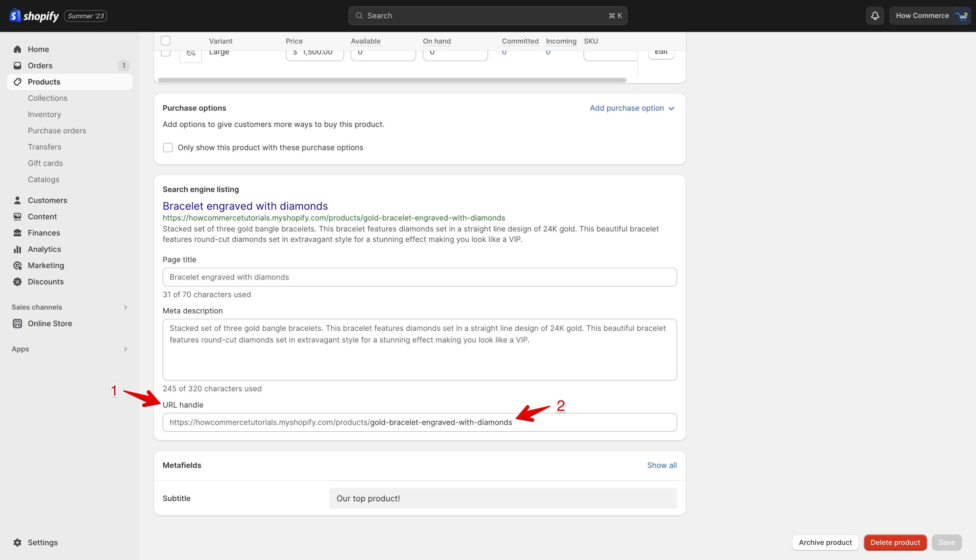Click the Analytics bar chart icon
The height and width of the screenshot is (560, 976).
[x=17, y=249]
